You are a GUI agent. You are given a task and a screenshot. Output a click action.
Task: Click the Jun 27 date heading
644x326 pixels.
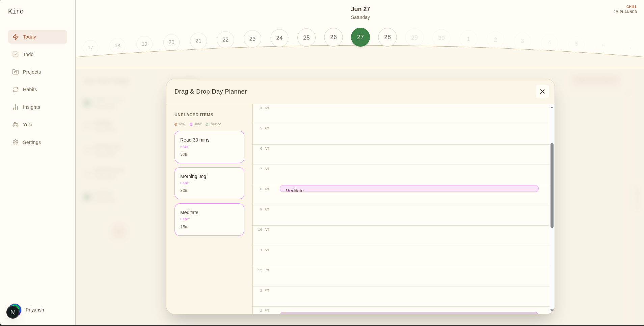point(360,9)
